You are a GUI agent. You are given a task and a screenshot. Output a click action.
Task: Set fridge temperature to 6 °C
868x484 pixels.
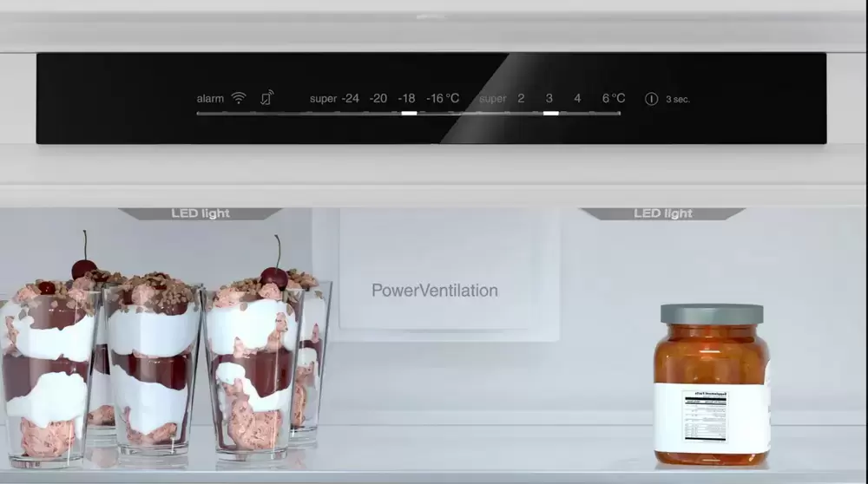tap(613, 99)
